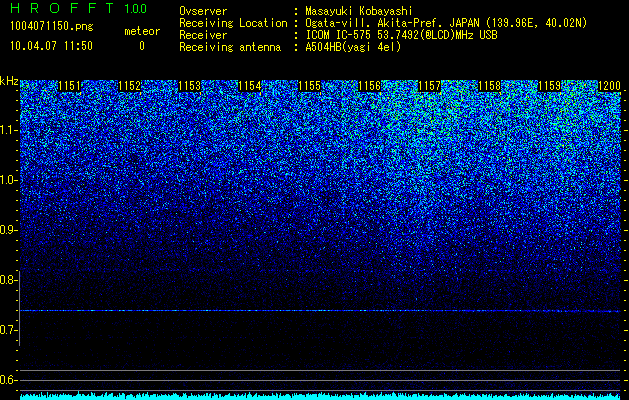Click time marker 1153

(x=189, y=86)
